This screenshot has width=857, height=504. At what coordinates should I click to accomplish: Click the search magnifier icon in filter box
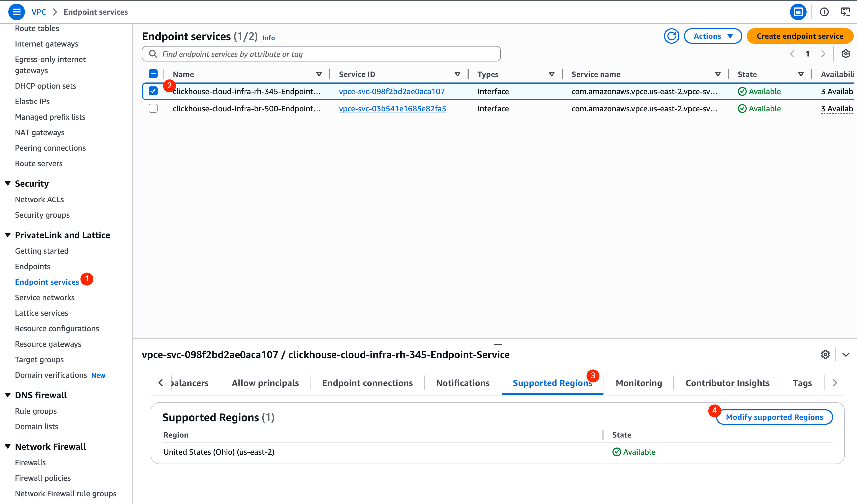153,54
